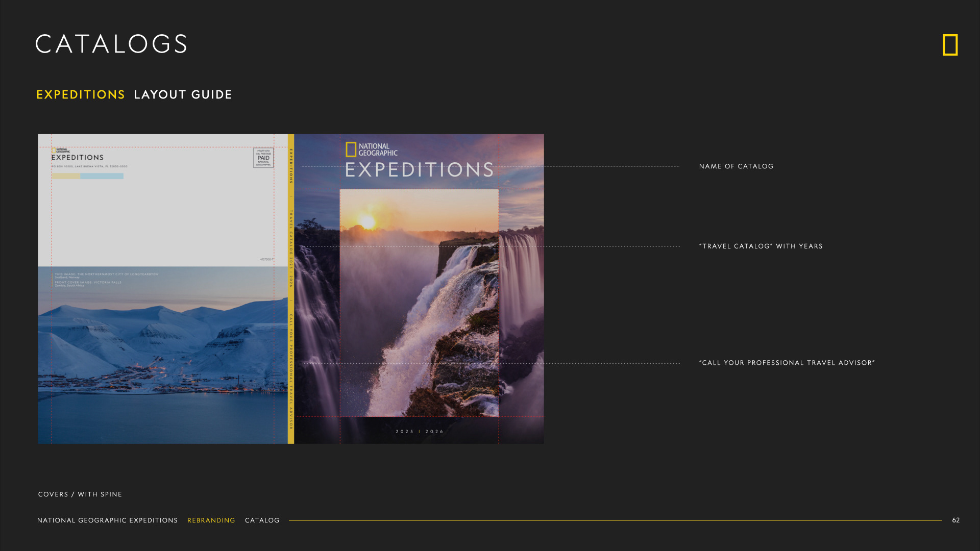Screen dimensions: 980x551
Task: Click the 2025 | 2026 years on cover
Action: (x=420, y=432)
